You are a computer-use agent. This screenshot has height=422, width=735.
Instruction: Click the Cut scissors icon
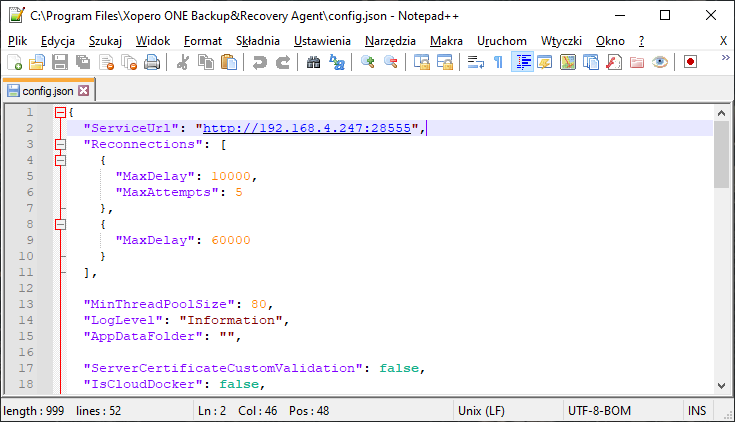pyautogui.click(x=183, y=62)
